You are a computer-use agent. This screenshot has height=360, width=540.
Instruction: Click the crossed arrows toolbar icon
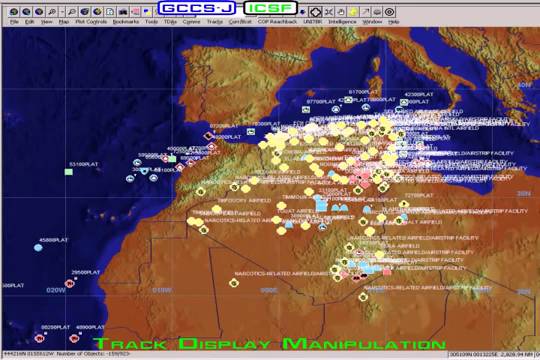pos(329,12)
